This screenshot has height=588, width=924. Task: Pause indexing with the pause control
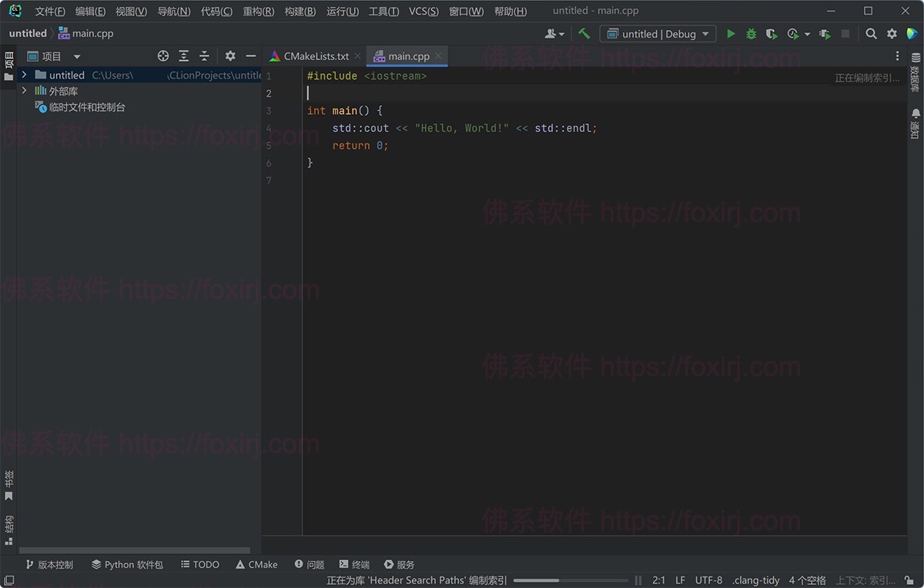pos(638,580)
